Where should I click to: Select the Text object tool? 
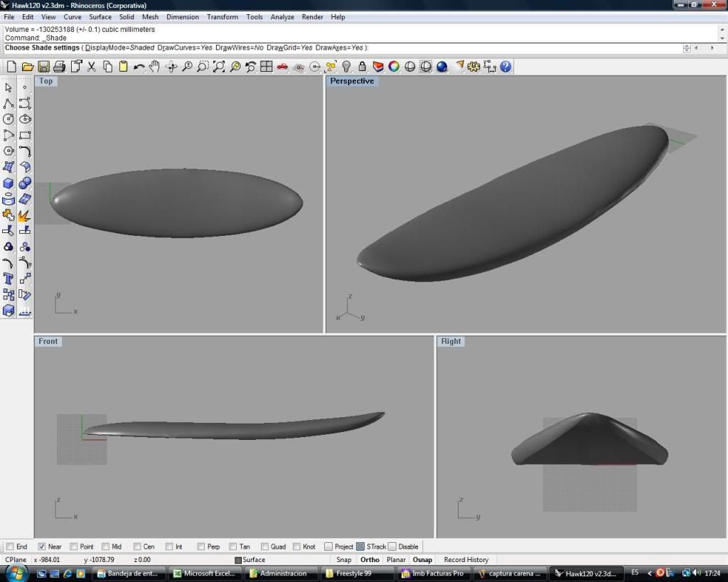click(x=9, y=279)
